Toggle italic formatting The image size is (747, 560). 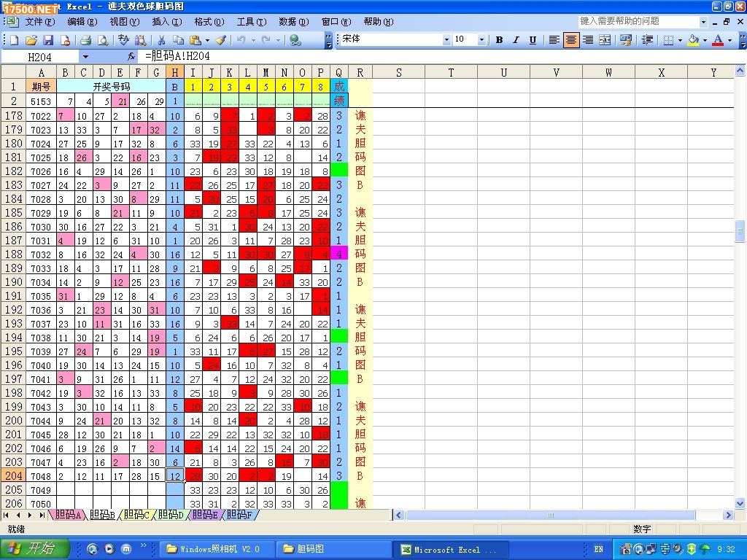(x=516, y=40)
